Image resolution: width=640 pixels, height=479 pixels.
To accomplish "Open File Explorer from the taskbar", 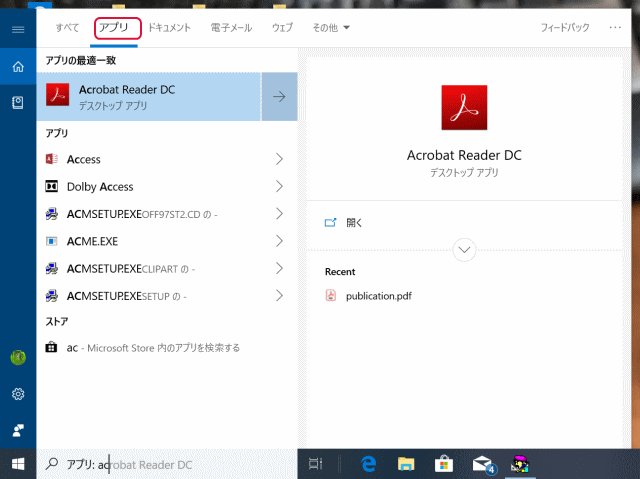I will [x=406, y=464].
